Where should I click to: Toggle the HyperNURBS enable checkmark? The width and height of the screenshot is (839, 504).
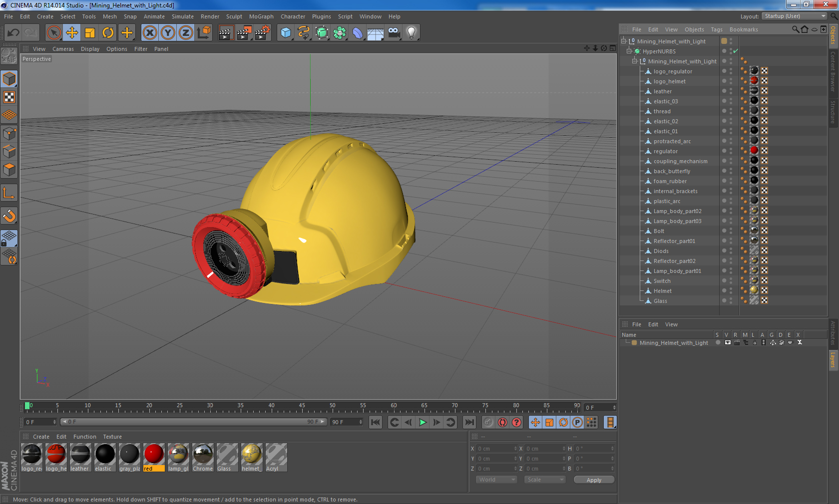click(736, 51)
